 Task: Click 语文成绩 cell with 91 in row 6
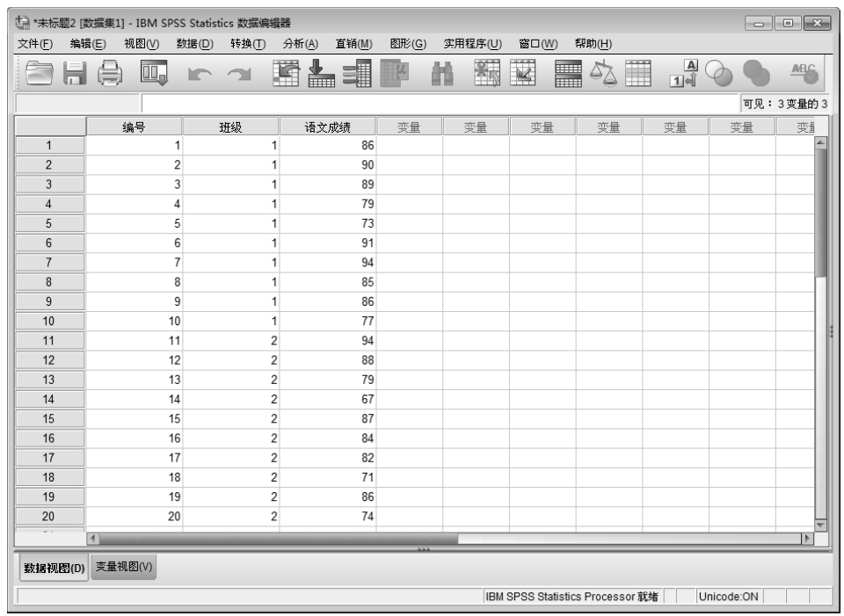pos(328,243)
